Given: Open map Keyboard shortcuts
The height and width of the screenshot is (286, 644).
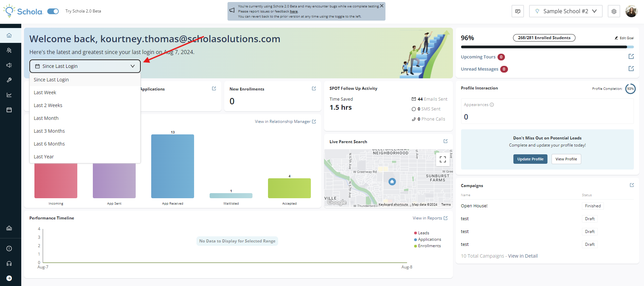Looking at the screenshot, I should (393, 205).
